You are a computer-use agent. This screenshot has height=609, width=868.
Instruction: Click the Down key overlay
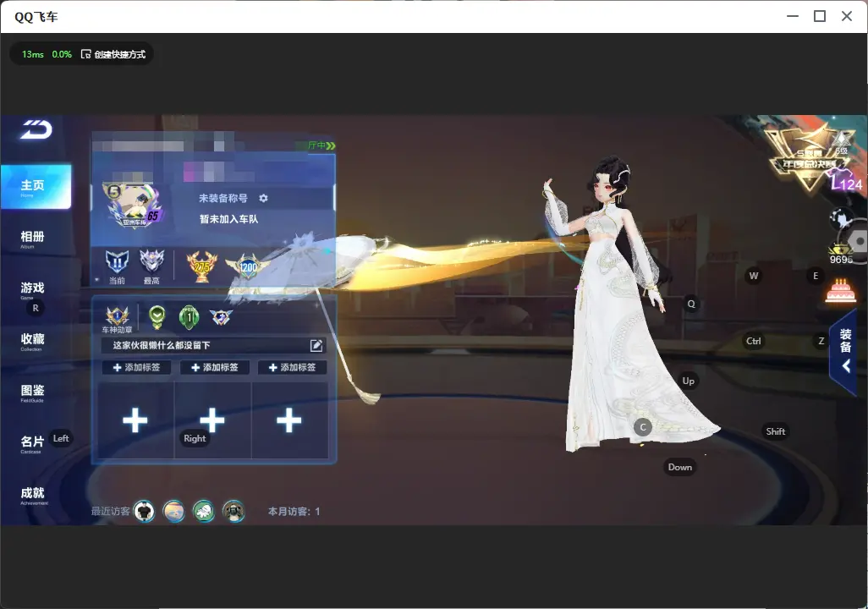680,467
